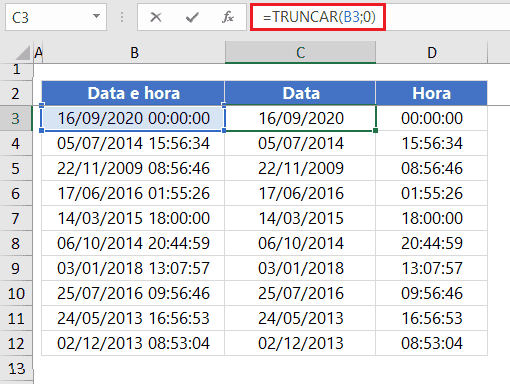Select cell with 16/09/2020 00:00:00

(x=133, y=118)
